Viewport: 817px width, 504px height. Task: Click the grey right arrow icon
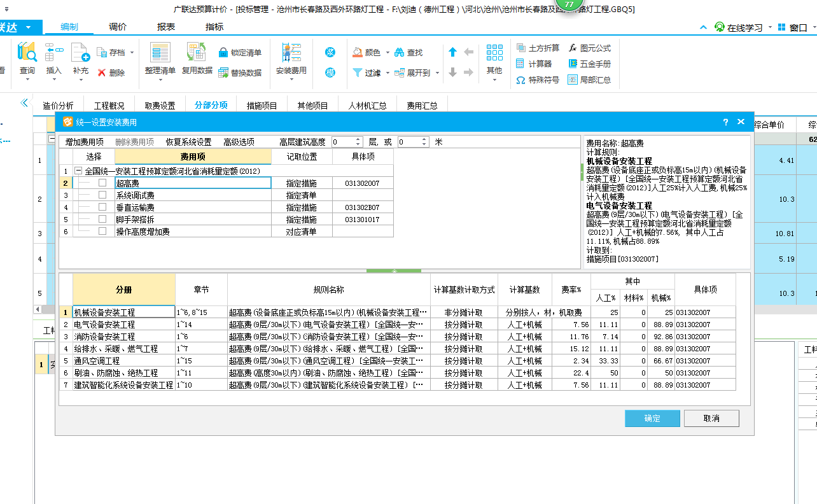pyautogui.click(x=469, y=73)
